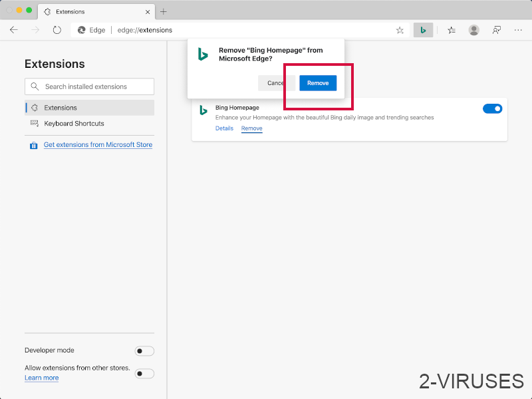
Task: Click the puzzle icon on the Extensions tab
Action: [47, 11]
